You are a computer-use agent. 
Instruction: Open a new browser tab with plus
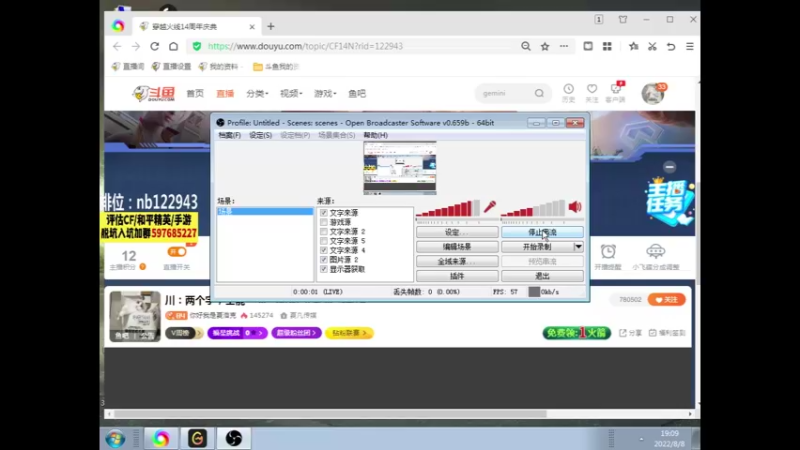point(271,27)
